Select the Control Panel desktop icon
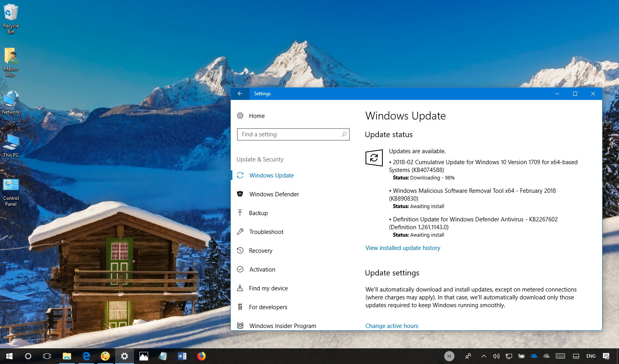619x364 pixels. click(11, 192)
